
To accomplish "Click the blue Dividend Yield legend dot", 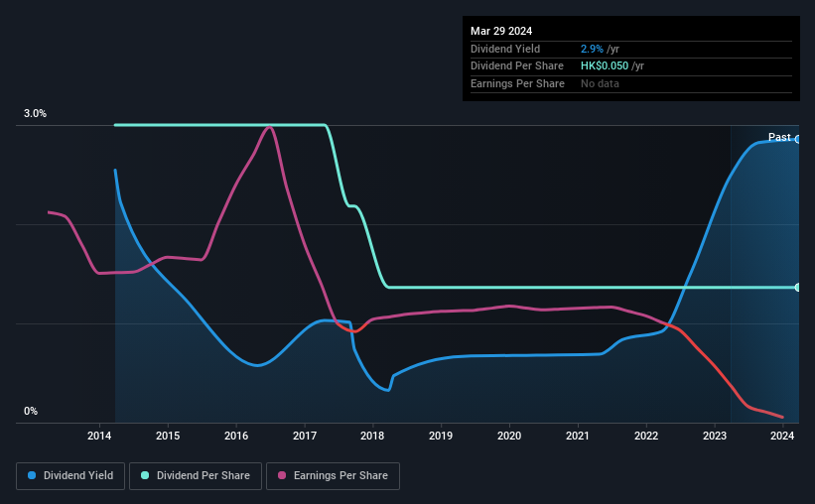I will 32,475.
